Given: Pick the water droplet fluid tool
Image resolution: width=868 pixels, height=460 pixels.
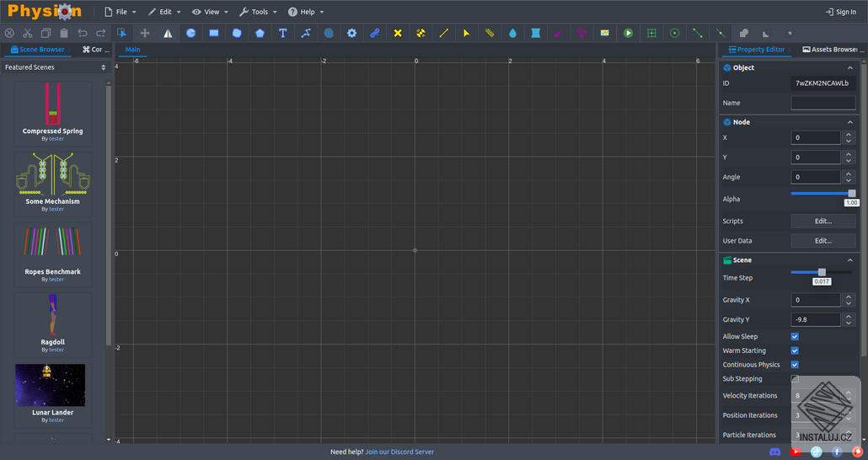Looking at the screenshot, I should click(x=512, y=33).
